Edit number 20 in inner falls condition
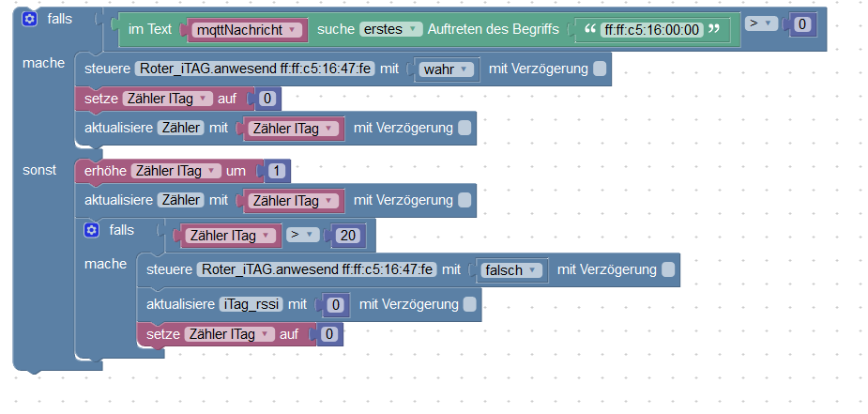 (347, 236)
